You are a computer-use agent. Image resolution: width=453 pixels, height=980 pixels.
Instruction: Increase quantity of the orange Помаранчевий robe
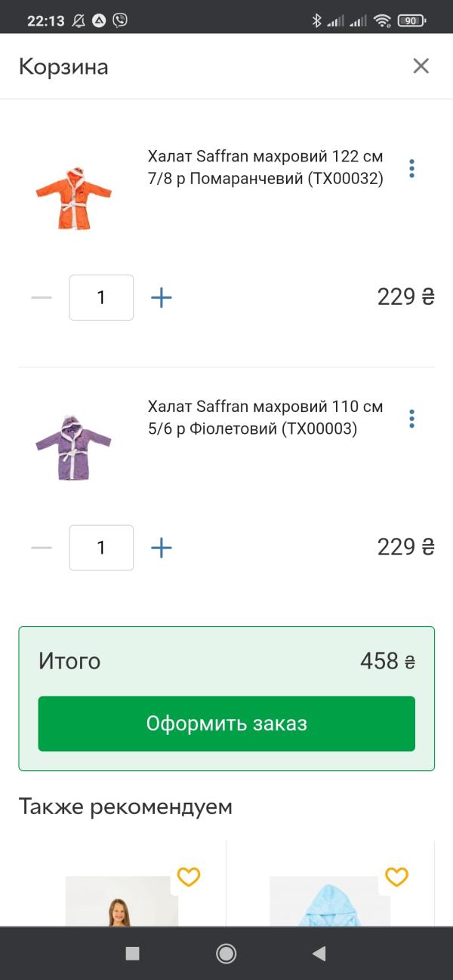pyautogui.click(x=162, y=297)
